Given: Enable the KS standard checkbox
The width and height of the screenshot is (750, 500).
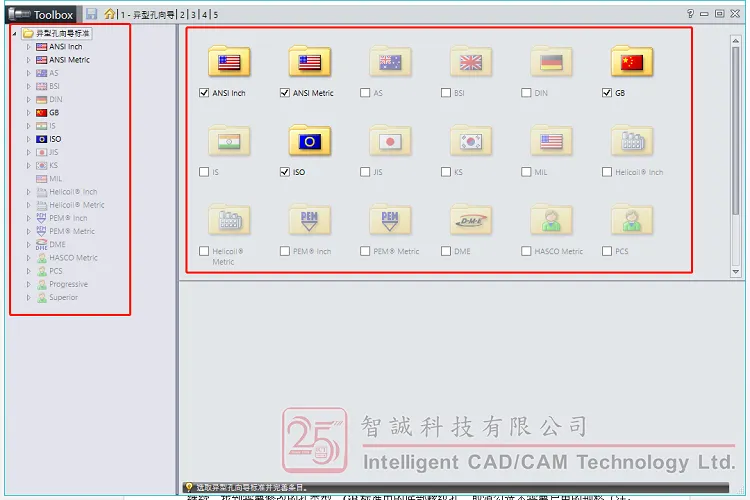Looking at the screenshot, I should (x=446, y=172).
